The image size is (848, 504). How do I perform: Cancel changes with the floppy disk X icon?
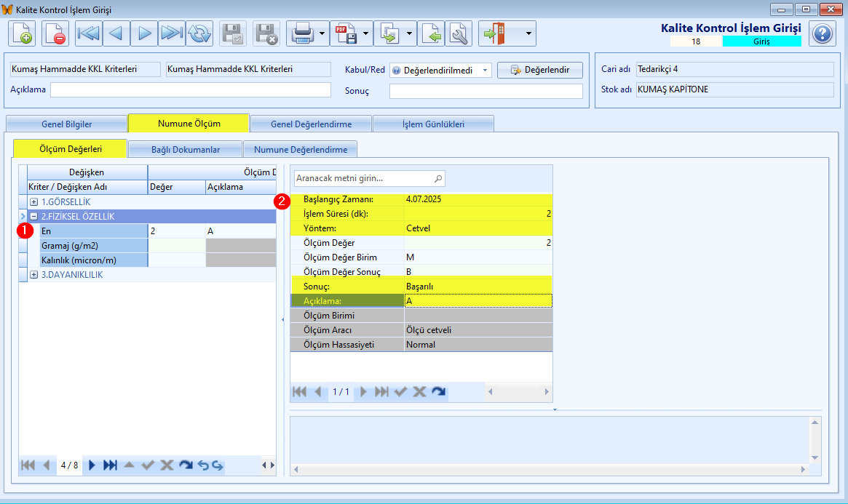coord(266,33)
